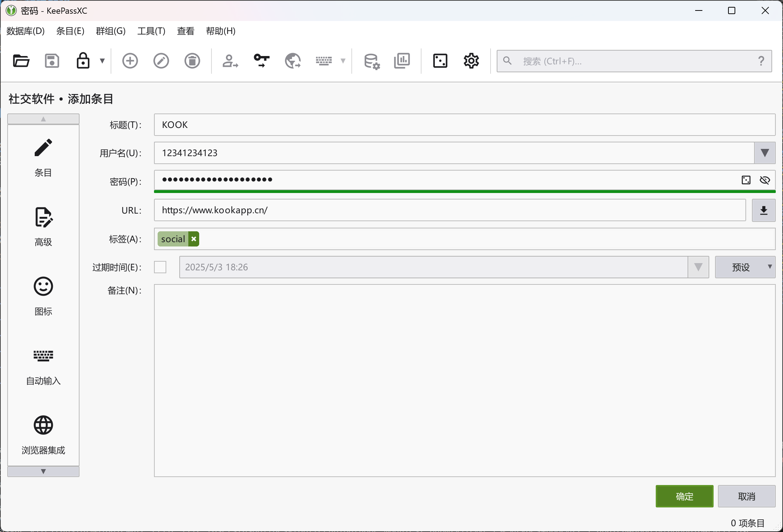The image size is (783, 532).
Task: Click the social tag label
Action: click(173, 239)
